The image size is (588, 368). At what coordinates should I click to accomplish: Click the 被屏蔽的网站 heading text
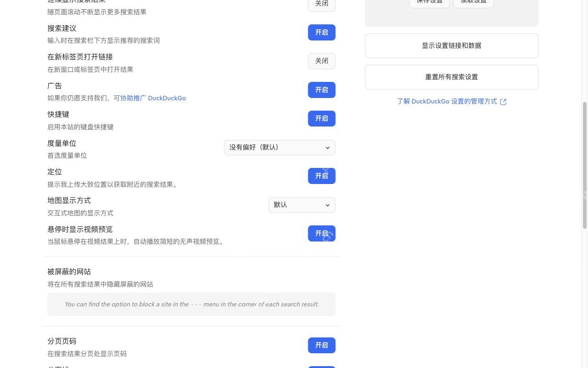[x=69, y=272]
